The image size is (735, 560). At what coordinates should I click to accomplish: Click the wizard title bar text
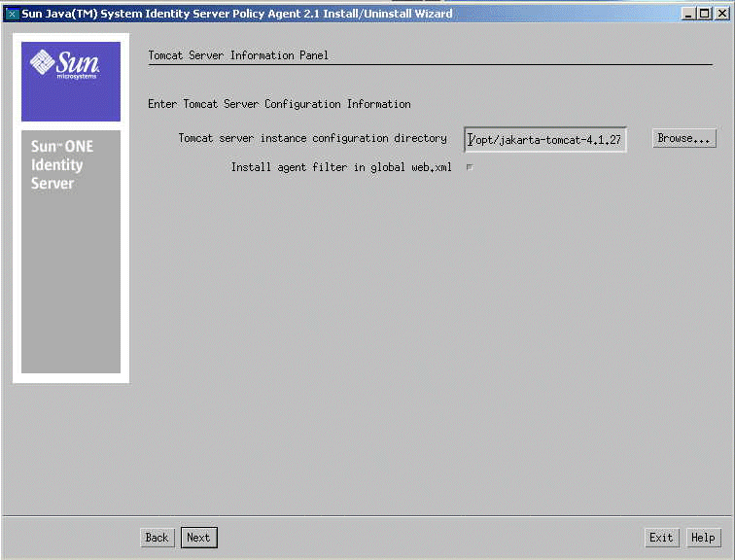237,14
